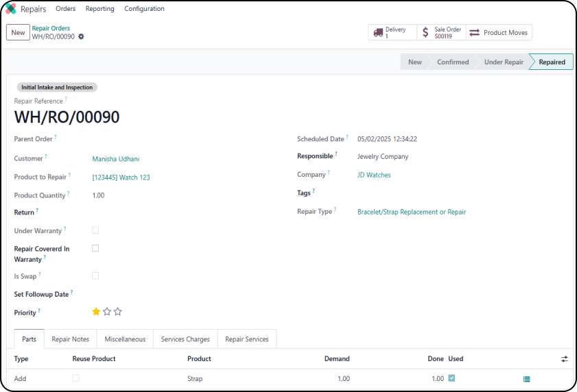
Task: Click the Repairs app title
Action: (33, 9)
